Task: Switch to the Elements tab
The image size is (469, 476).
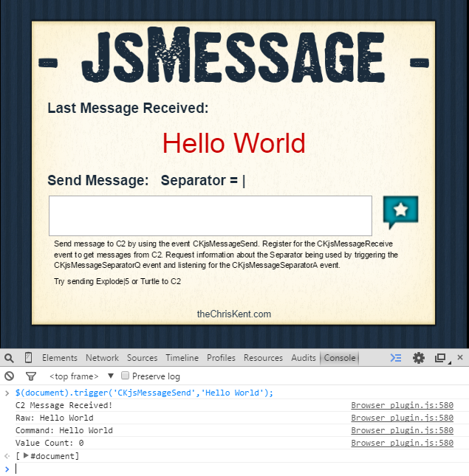Action: 59,358
